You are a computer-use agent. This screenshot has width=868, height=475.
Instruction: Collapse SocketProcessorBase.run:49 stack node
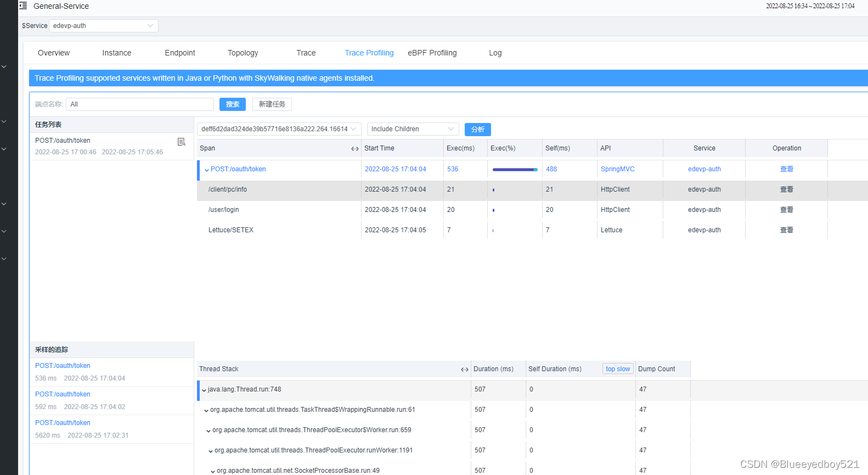pos(213,471)
